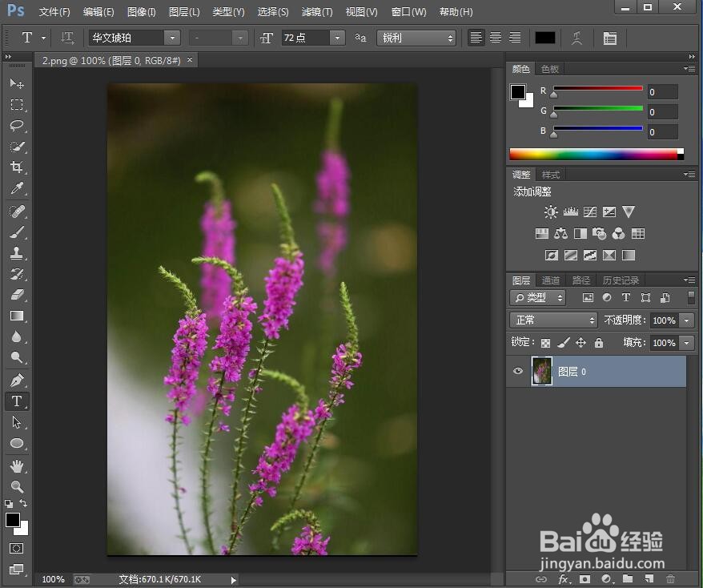Open 滤镜(T) menu
The width and height of the screenshot is (703, 588).
click(x=317, y=12)
